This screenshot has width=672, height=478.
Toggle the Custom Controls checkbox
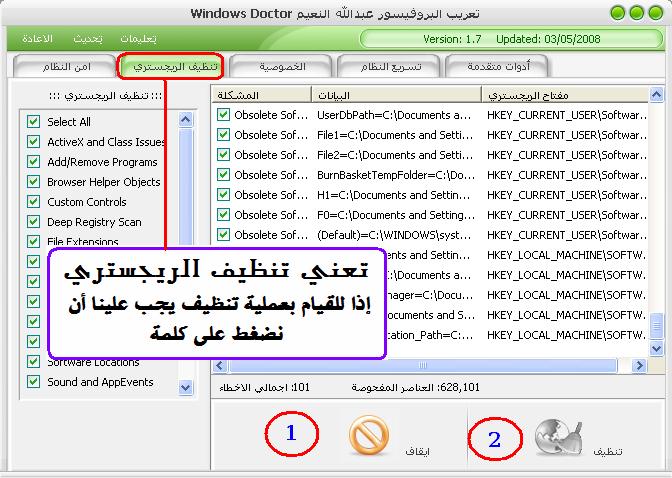[x=33, y=202]
